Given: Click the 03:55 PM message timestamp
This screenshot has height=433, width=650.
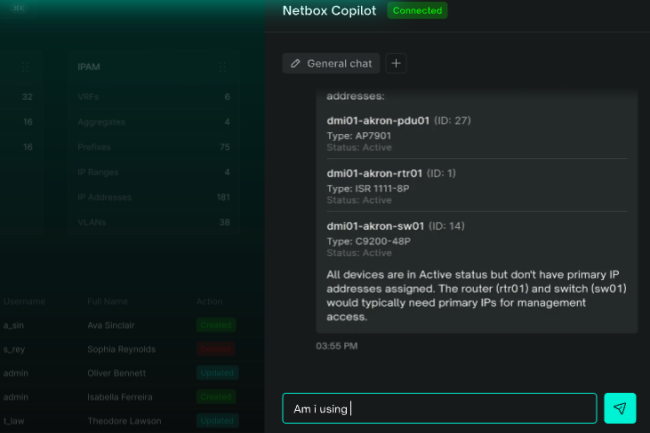Looking at the screenshot, I should pyautogui.click(x=336, y=346).
